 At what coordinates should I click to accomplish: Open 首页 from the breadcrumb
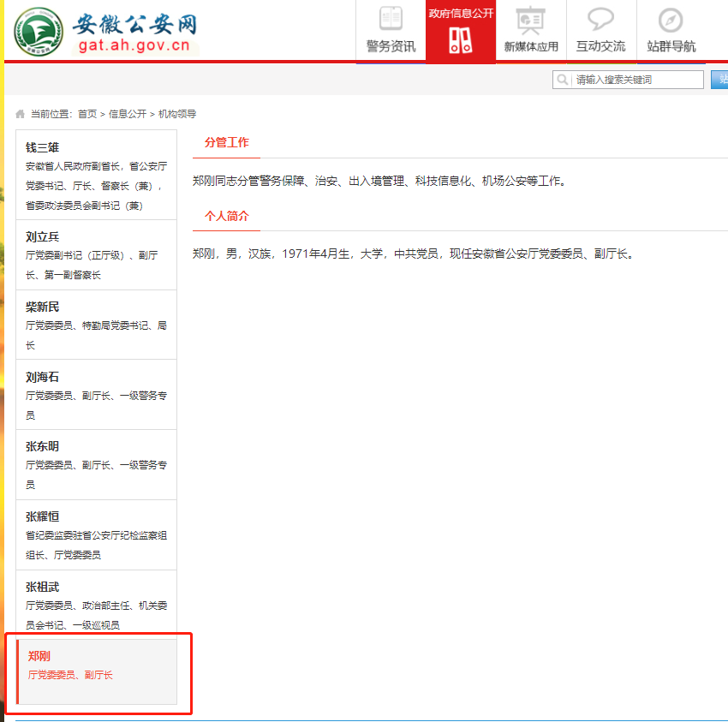[86, 112]
